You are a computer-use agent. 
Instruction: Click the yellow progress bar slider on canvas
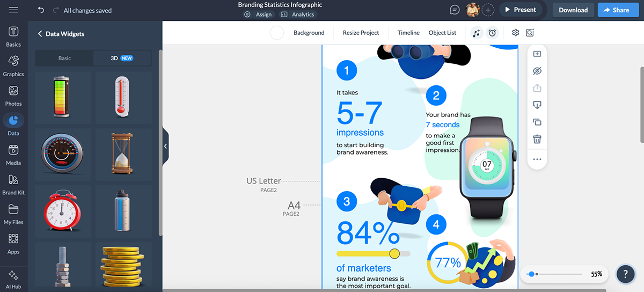[374, 253]
